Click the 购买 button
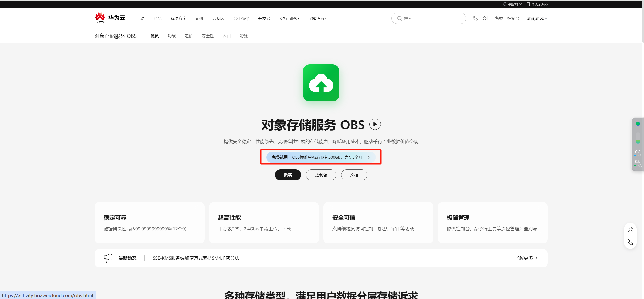This screenshot has width=644, height=299. click(x=288, y=175)
